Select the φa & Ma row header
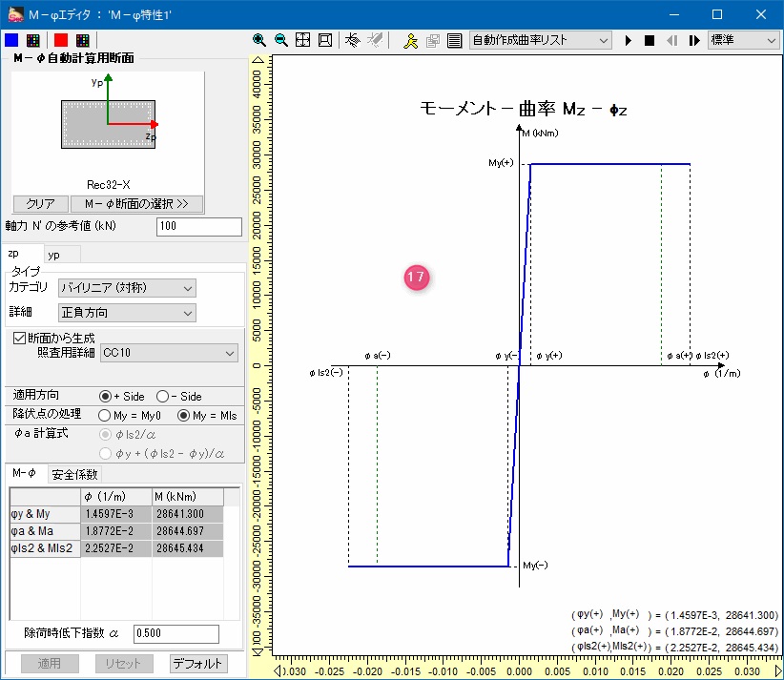This screenshot has height=680, width=784. pos(45,531)
